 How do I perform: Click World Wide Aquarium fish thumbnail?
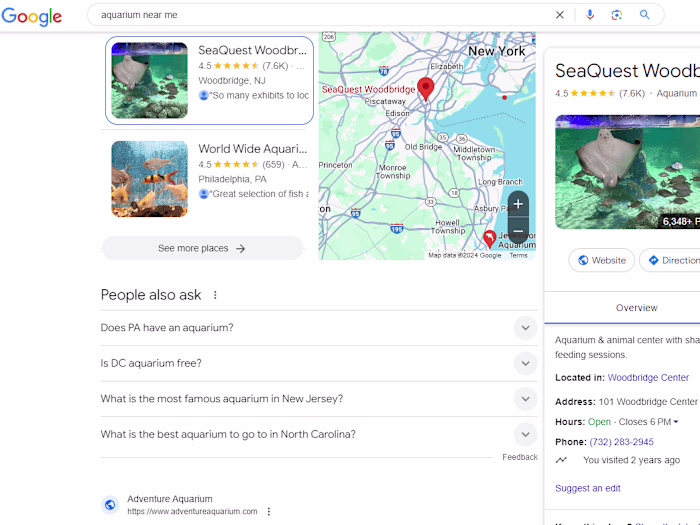pos(150,179)
